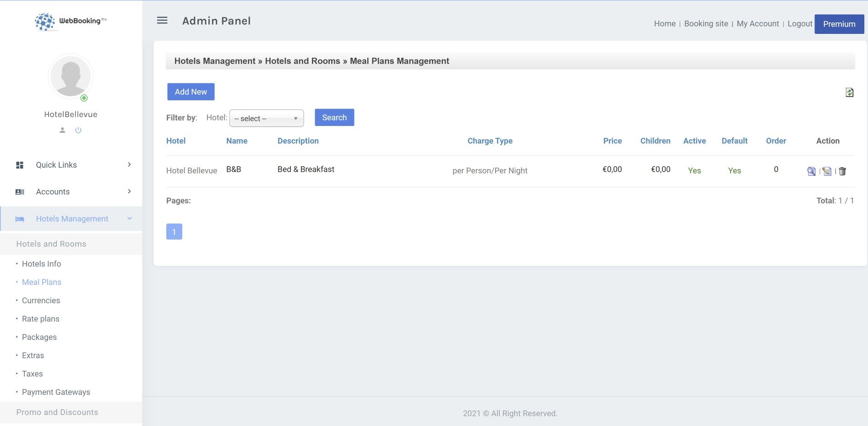Go to Payment Gateways menu item
Viewport: 868px width, 426px height.
coord(56,392)
